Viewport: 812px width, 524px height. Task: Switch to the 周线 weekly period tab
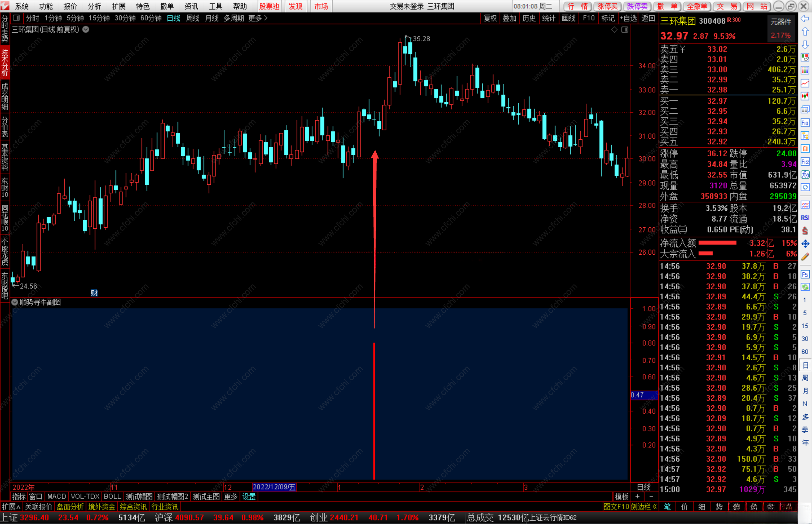192,18
